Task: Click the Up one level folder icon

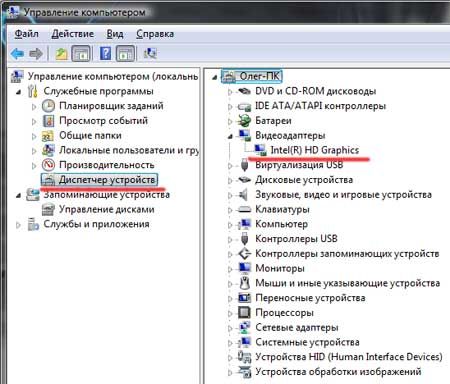Action: pos(61,53)
